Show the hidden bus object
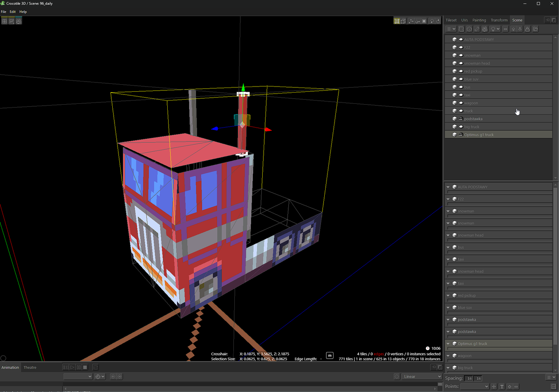 (x=460, y=87)
